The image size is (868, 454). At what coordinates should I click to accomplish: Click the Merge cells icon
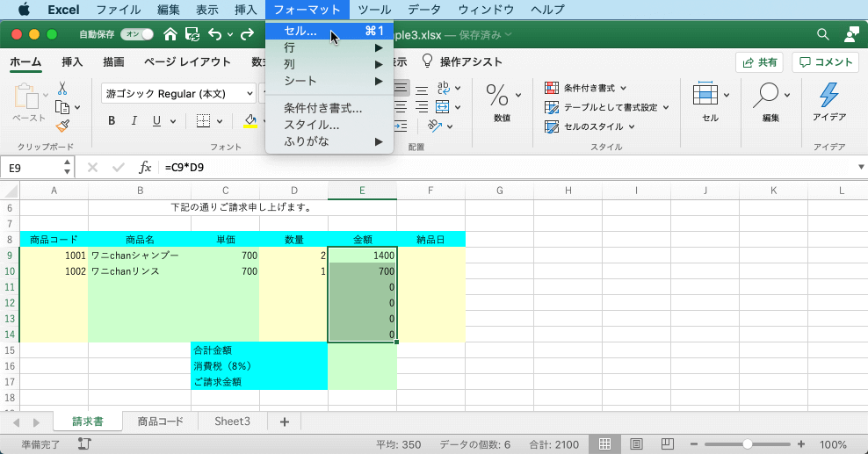tap(442, 107)
